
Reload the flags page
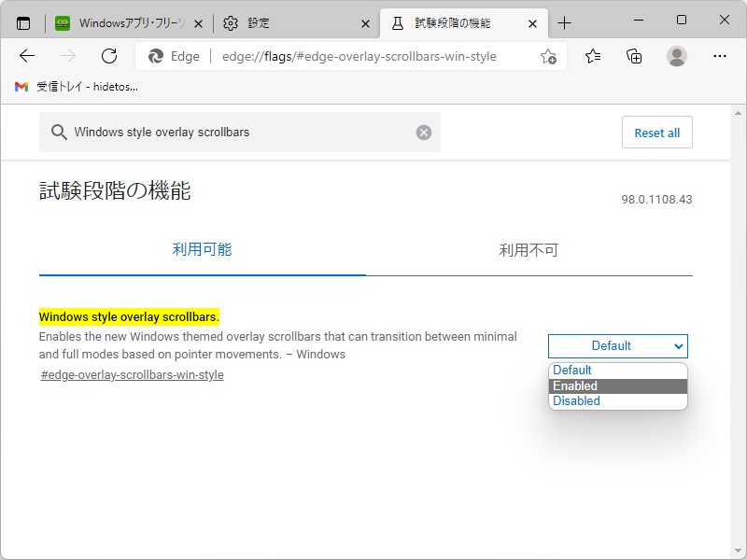coord(109,56)
